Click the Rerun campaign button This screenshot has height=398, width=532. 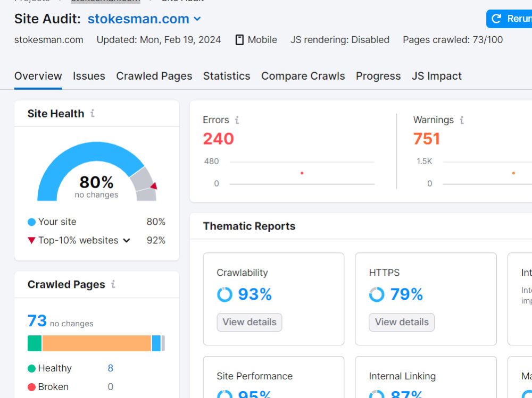(x=509, y=19)
